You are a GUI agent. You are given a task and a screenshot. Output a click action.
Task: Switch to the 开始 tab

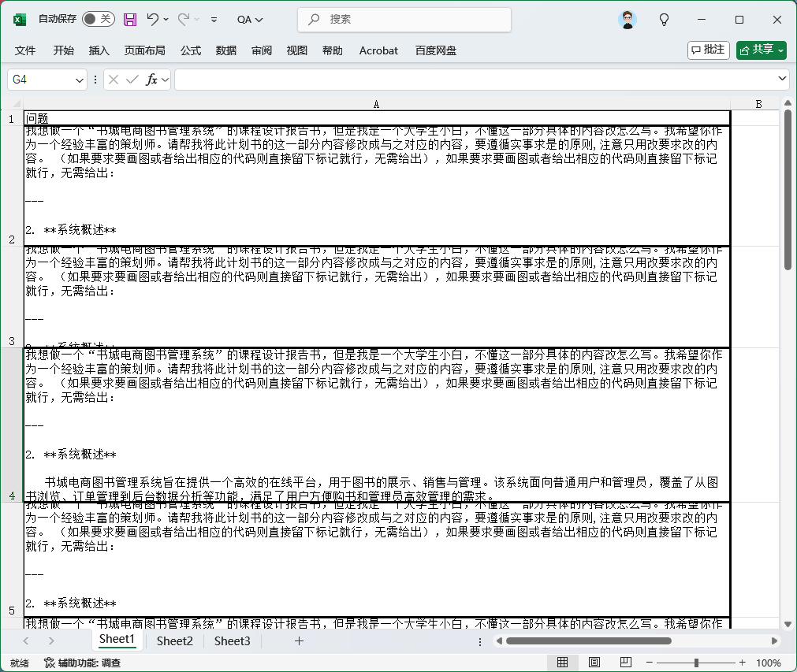(x=64, y=50)
